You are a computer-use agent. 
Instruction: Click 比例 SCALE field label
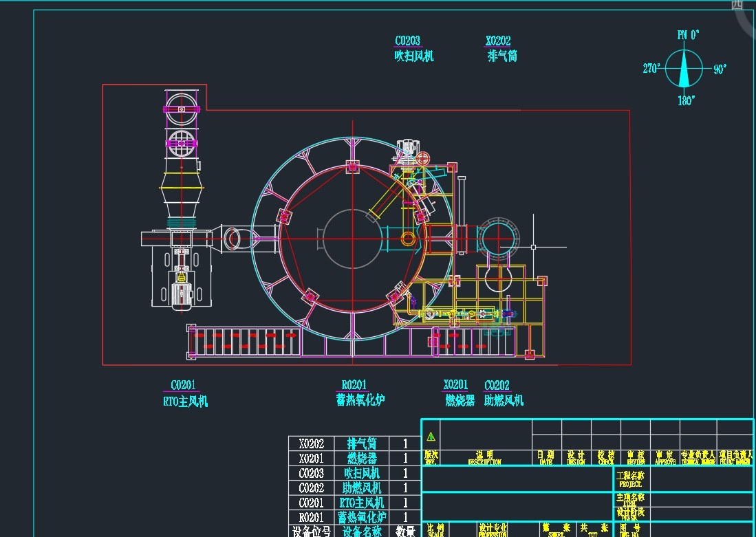coord(435,530)
